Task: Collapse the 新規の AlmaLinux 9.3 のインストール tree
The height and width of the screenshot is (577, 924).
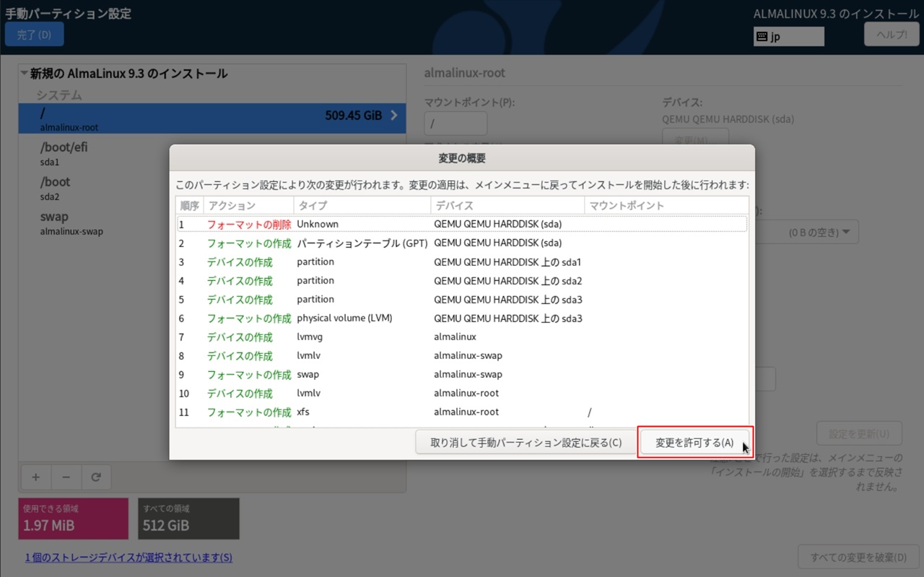Action: pos(25,74)
